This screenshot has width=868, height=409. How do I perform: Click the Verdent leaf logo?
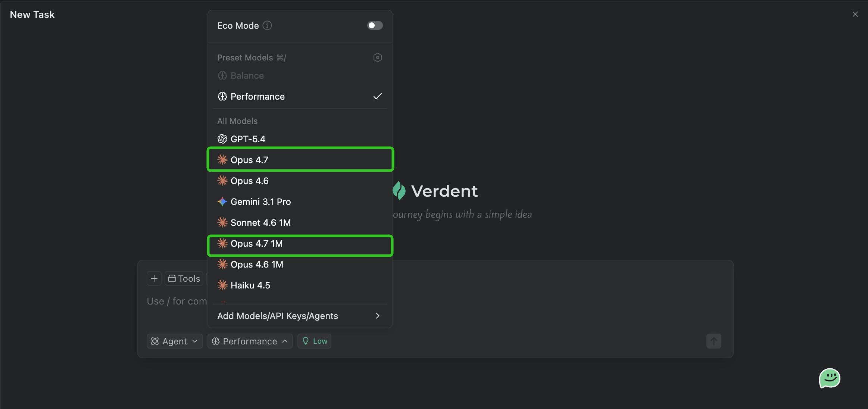[x=399, y=191]
